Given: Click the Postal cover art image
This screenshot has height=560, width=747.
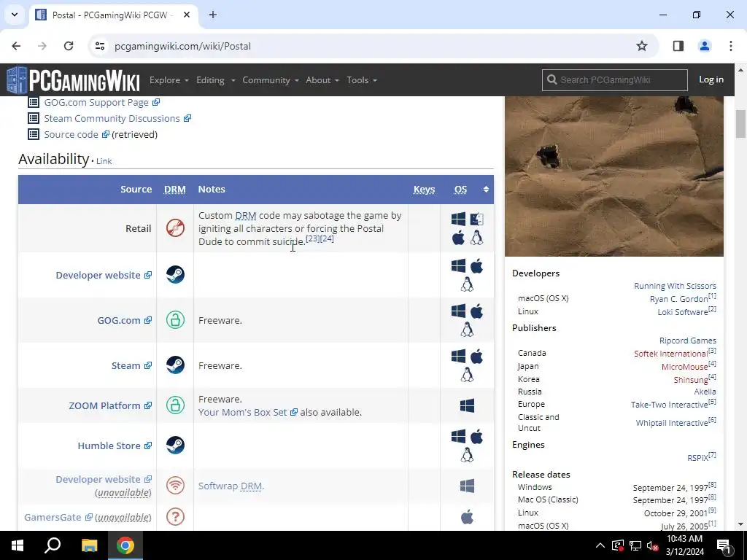Looking at the screenshot, I should pyautogui.click(x=614, y=176).
